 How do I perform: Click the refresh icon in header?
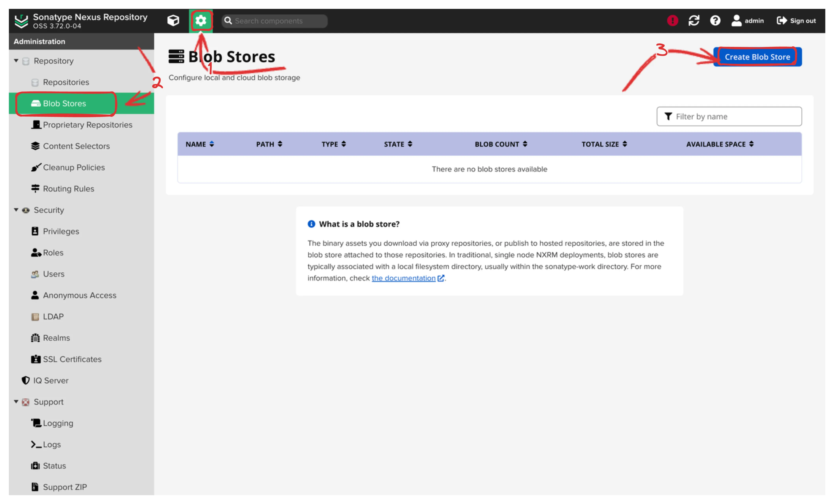click(694, 21)
